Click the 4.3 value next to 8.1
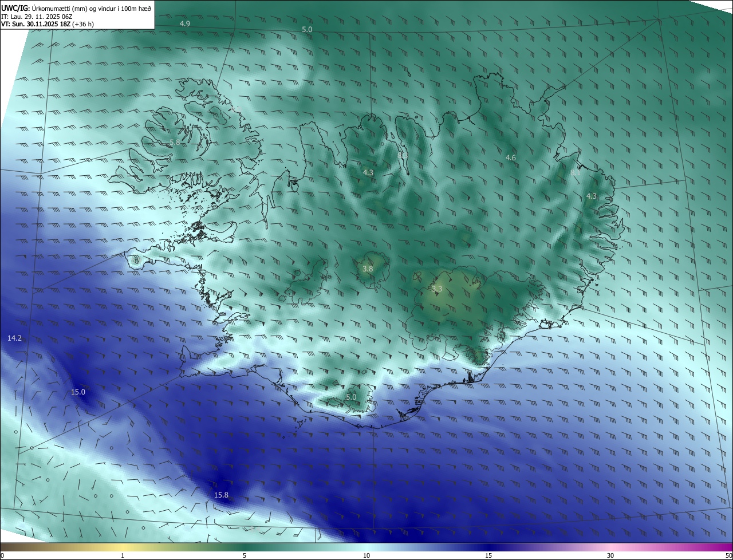Viewport: 733px width, 560px height. pyautogui.click(x=592, y=196)
